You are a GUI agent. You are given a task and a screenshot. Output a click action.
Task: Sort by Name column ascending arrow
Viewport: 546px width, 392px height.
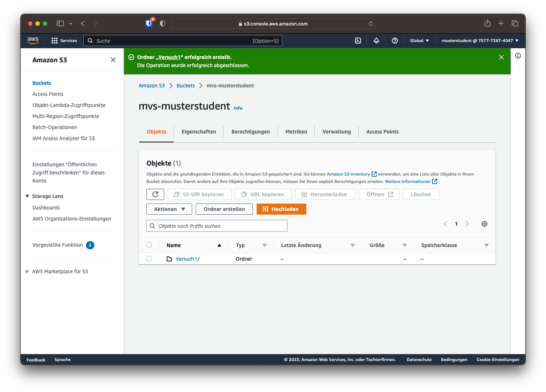click(x=219, y=245)
